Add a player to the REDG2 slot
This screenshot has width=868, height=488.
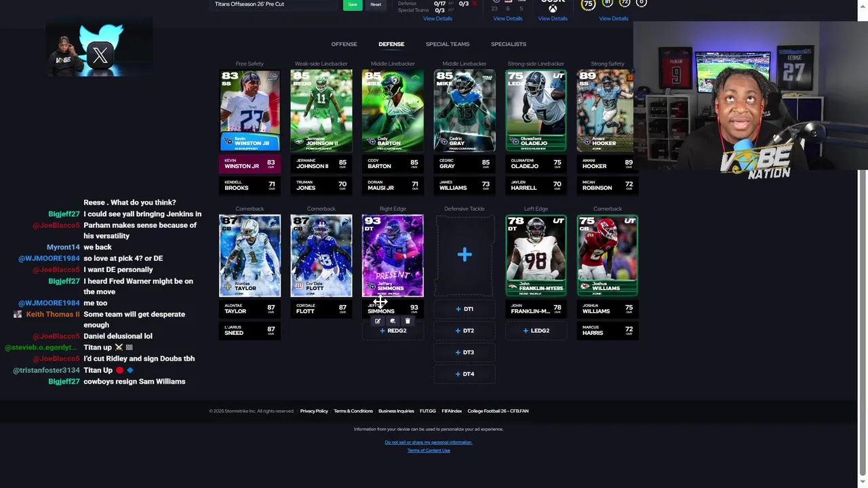[393, 331]
